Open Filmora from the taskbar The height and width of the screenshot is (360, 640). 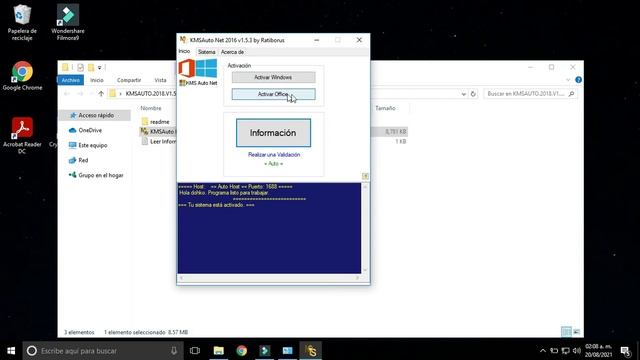tap(264, 351)
